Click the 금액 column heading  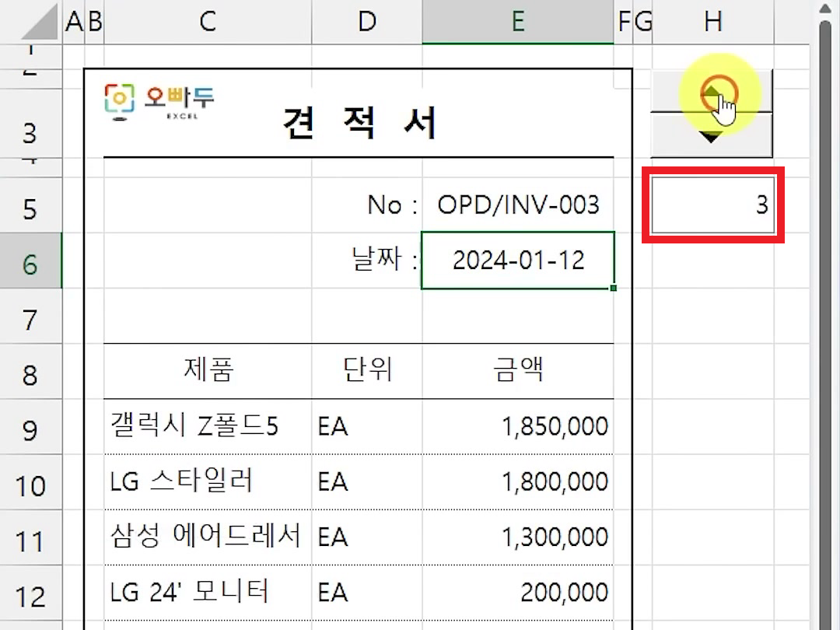pos(518,369)
